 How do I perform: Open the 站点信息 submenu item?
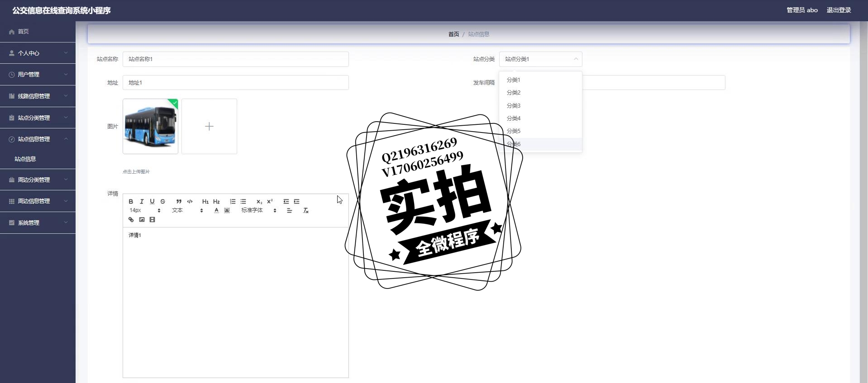[x=38, y=159]
